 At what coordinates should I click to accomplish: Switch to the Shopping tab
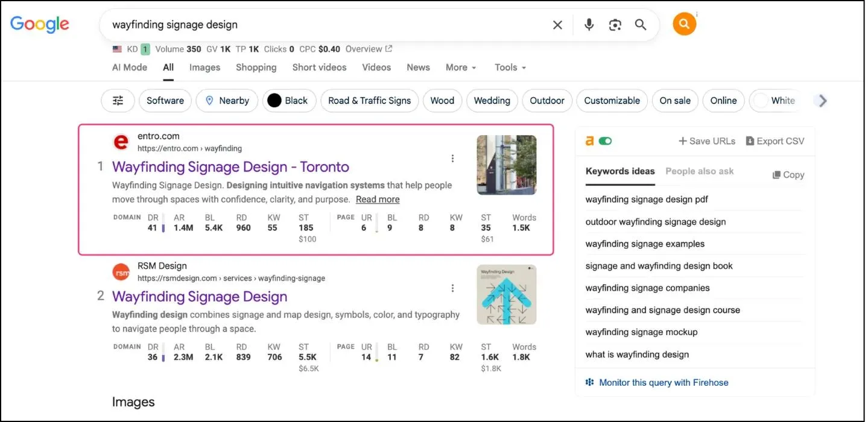(x=256, y=68)
